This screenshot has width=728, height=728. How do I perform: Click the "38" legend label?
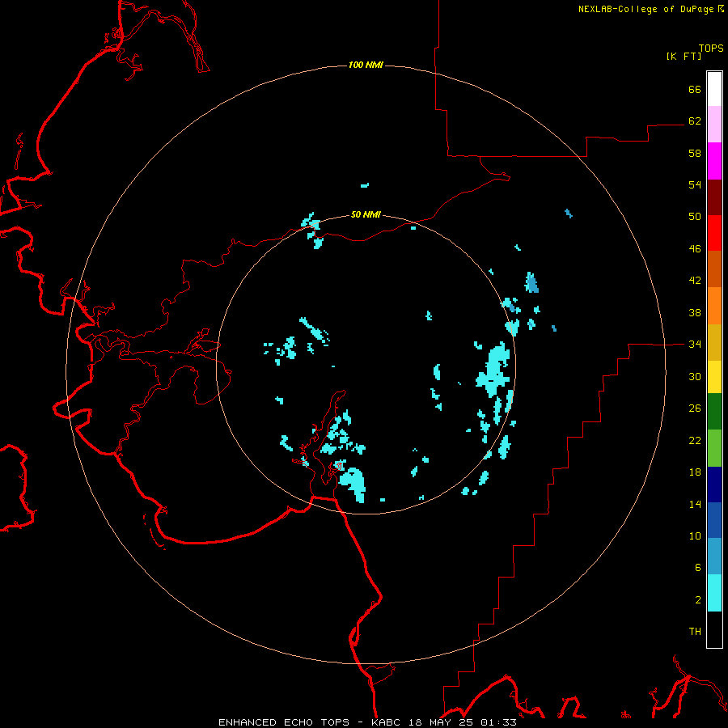695,313
